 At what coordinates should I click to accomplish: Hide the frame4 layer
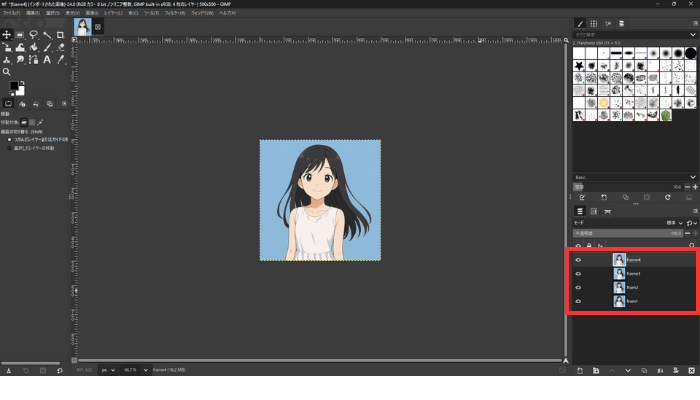[x=578, y=260]
